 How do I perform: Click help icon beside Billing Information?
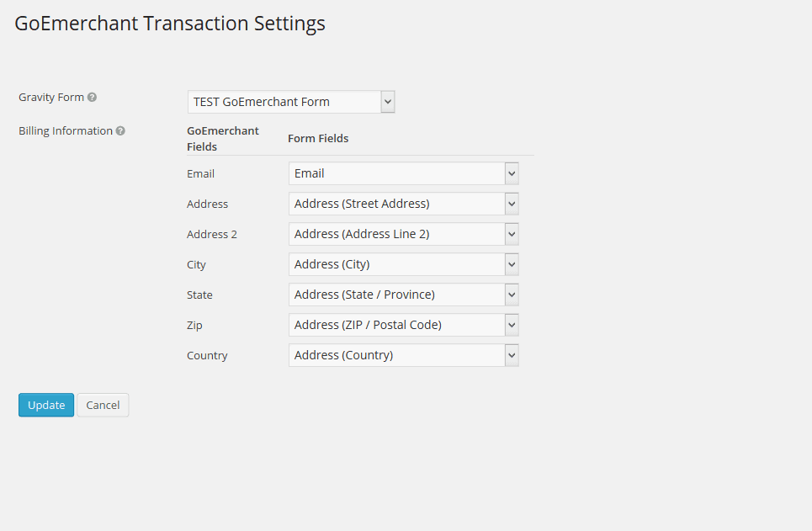click(x=120, y=131)
